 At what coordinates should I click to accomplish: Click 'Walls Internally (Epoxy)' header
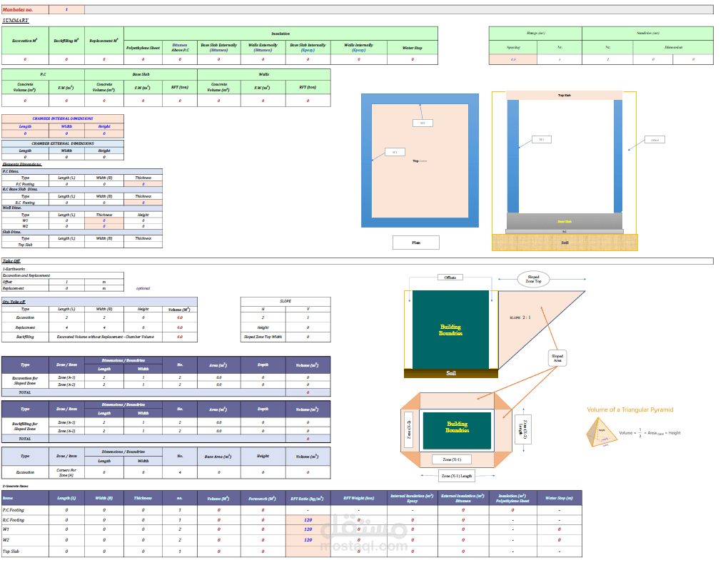click(x=359, y=48)
